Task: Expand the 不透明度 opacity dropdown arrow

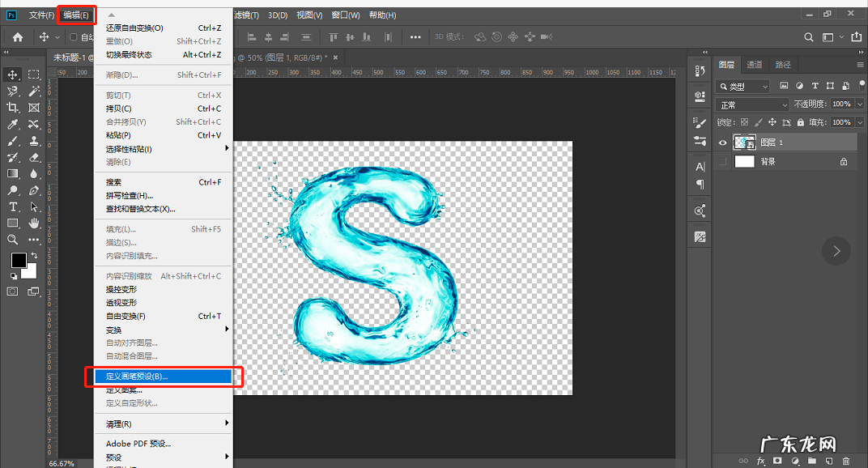Action: 858,104
